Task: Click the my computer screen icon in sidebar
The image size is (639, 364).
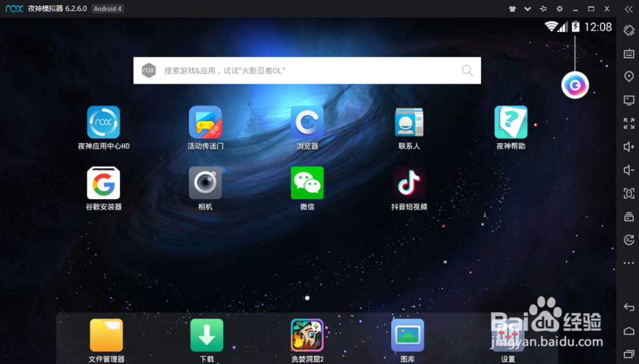Action: [x=629, y=100]
